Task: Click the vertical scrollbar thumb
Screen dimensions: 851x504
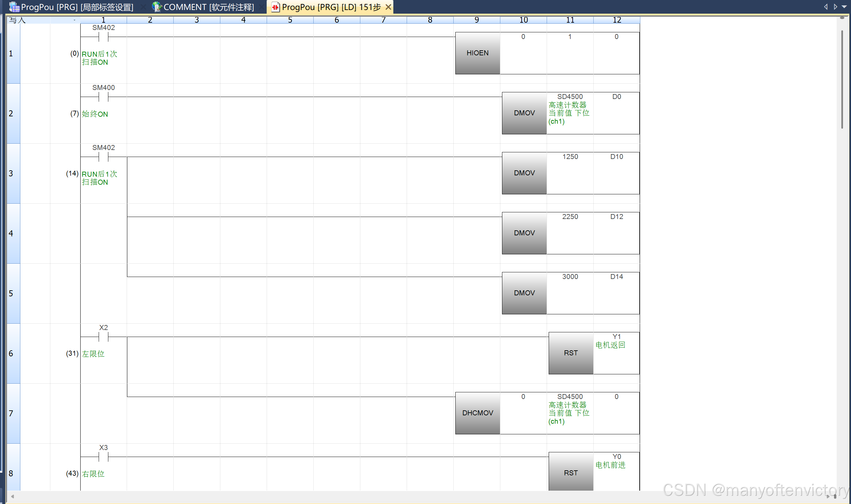Action: tap(842, 79)
